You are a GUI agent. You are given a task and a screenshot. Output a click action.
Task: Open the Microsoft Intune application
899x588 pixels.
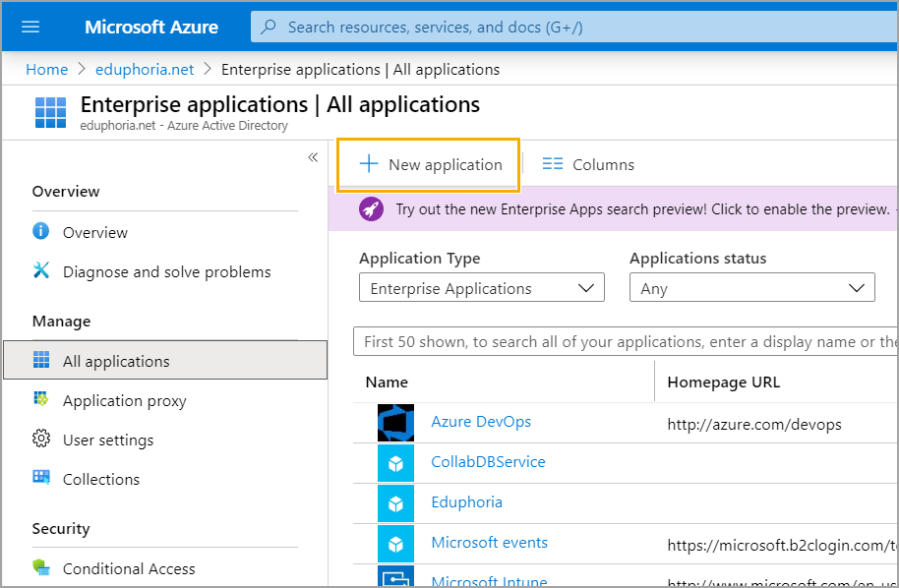coord(489,580)
